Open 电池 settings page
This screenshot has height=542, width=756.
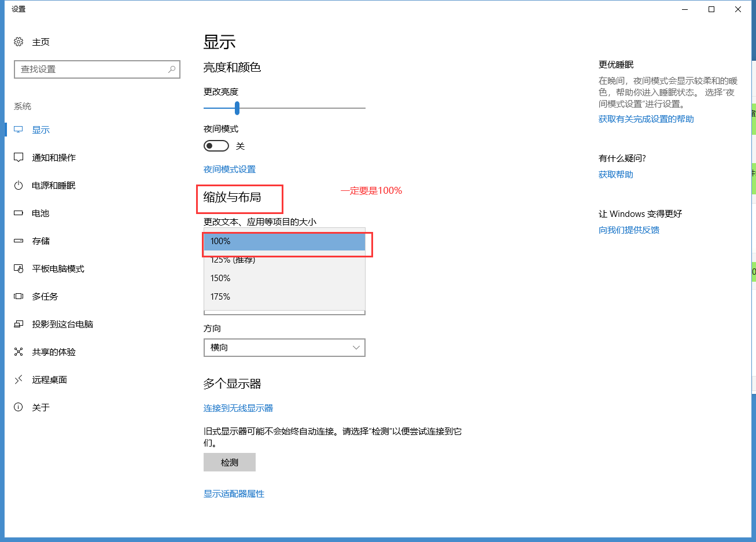40,213
